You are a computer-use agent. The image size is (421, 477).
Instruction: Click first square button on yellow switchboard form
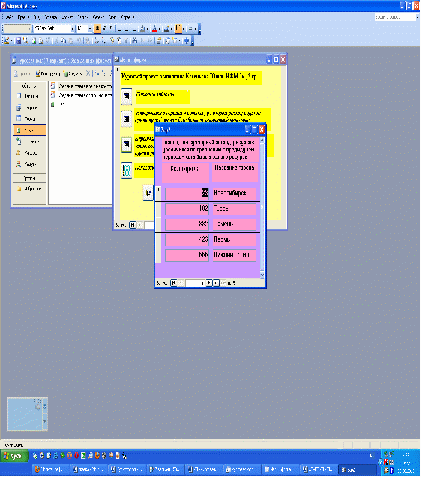pos(126,96)
